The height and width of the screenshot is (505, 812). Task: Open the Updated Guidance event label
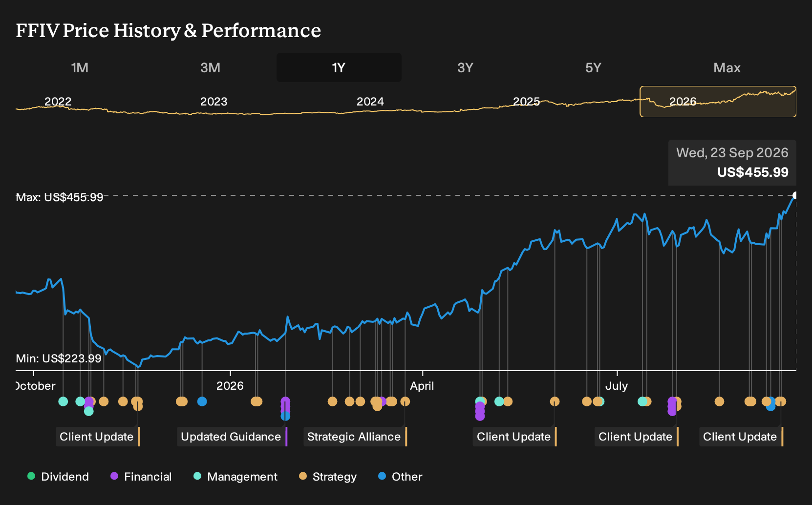coord(232,437)
